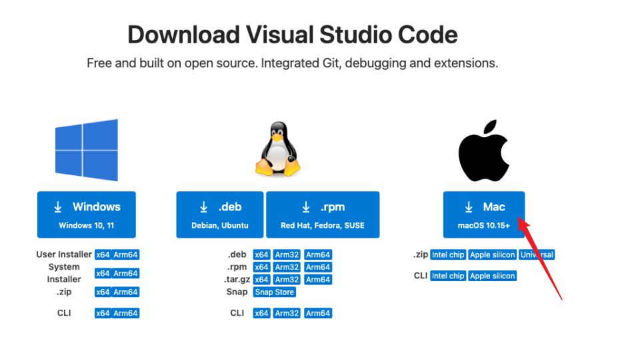Select Apple silicon for the Mac CLI
The image size is (644, 339).
492,276
